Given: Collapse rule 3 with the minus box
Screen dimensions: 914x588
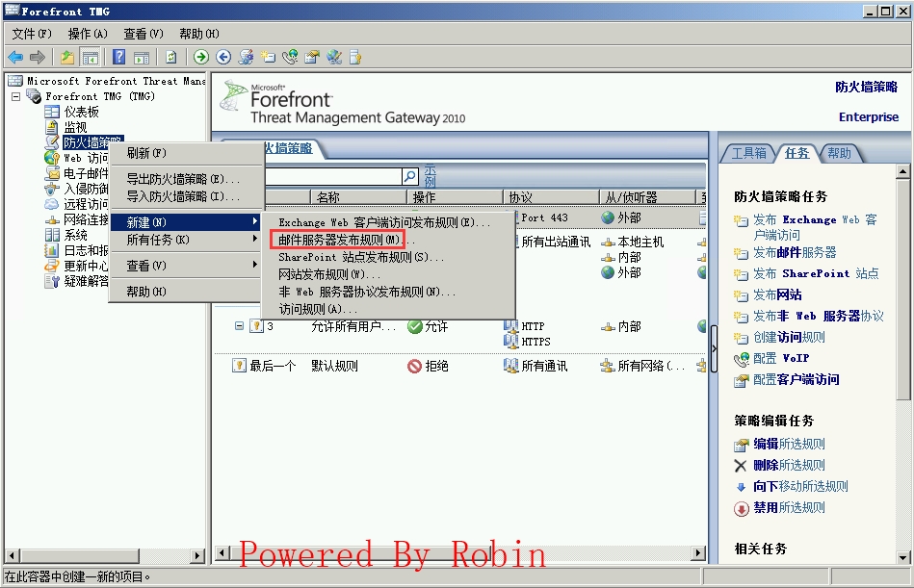Looking at the screenshot, I should [x=239, y=326].
